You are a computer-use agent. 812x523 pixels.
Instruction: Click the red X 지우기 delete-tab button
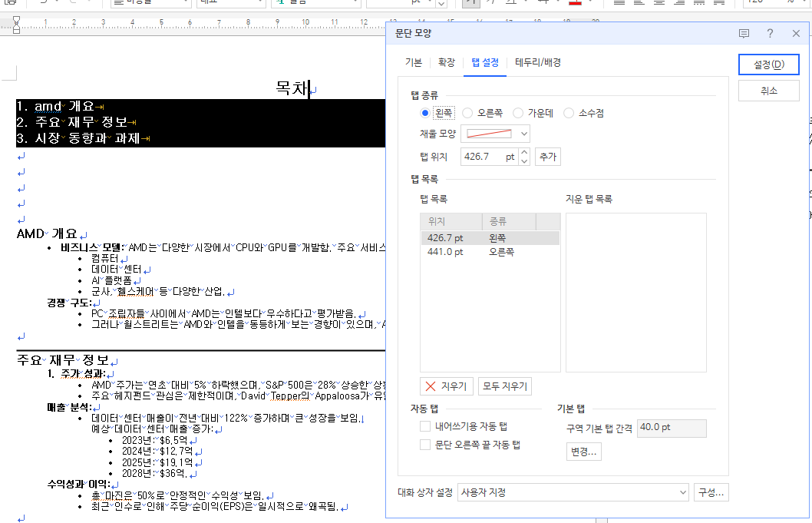click(447, 386)
